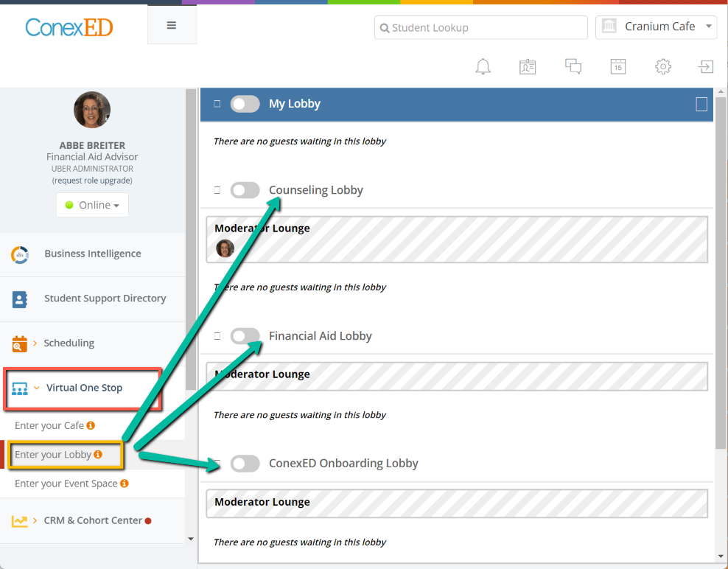Image resolution: width=728 pixels, height=569 pixels.
Task: Toggle the Financial Aid Lobby switch
Action: click(245, 336)
